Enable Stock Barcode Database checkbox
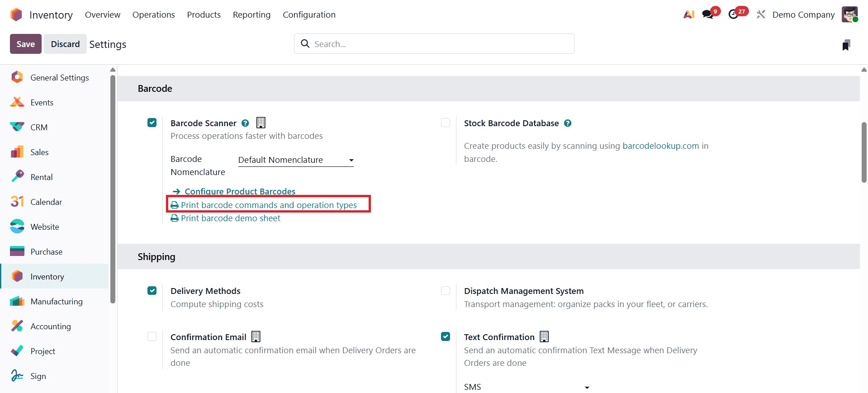The height and width of the screenshot is (393, 868). pos(446,123)
